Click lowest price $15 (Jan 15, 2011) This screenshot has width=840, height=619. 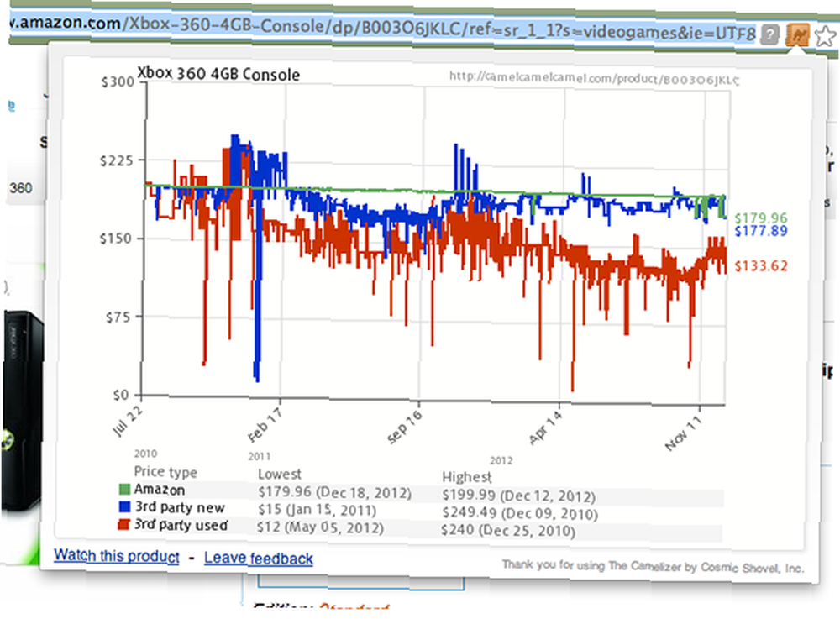pos(318,510)
